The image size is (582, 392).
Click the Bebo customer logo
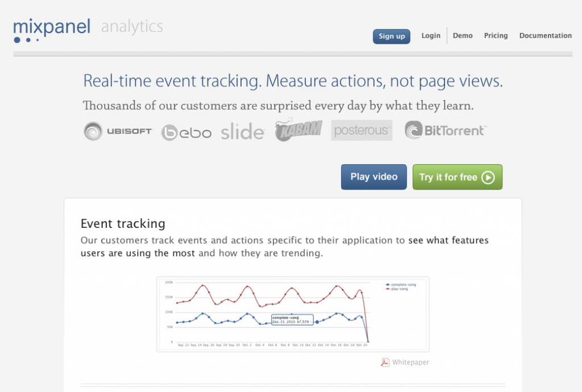pos(186,132)
